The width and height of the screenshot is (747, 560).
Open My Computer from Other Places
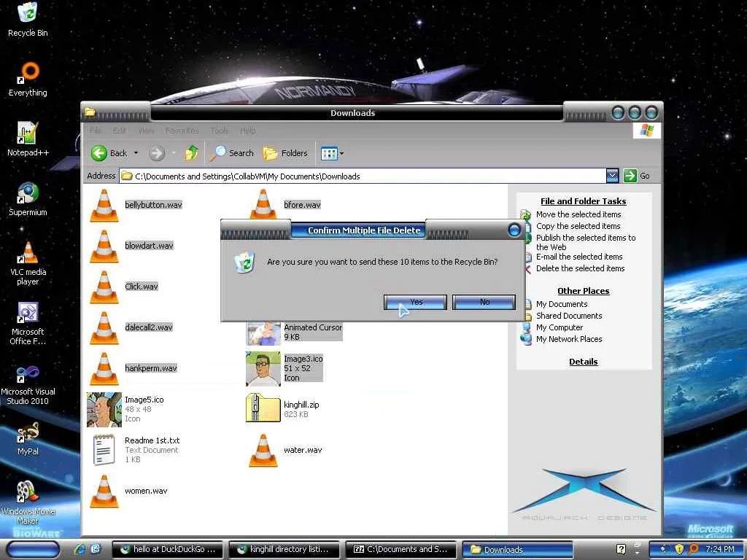click(x=560, y=327)
